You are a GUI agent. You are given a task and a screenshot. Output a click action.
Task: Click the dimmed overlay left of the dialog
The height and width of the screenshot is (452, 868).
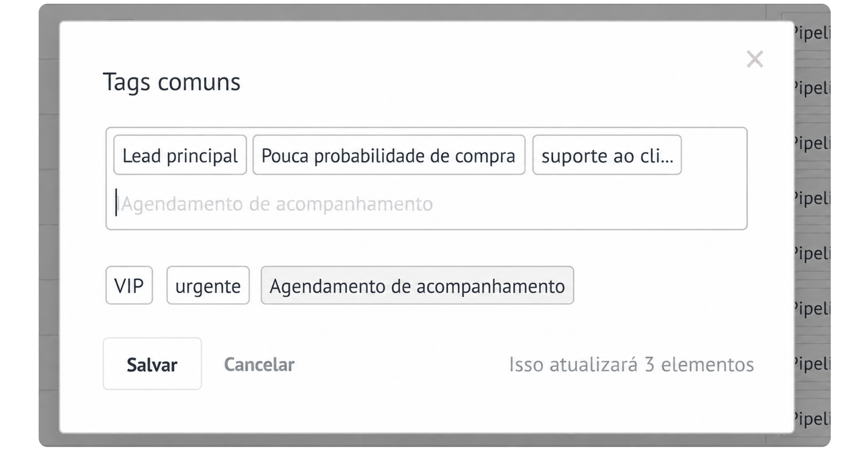click(x=49, y=226)
